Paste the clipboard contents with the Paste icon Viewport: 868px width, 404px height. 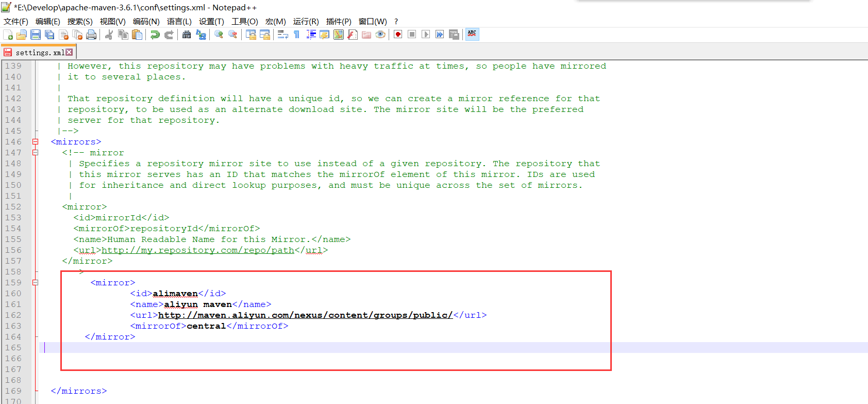tap(137, 35)
